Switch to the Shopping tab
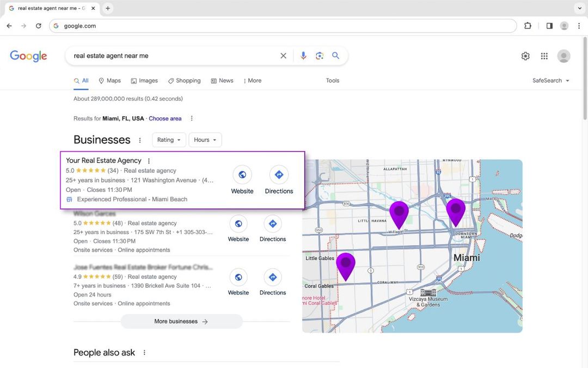 point(184,81)
